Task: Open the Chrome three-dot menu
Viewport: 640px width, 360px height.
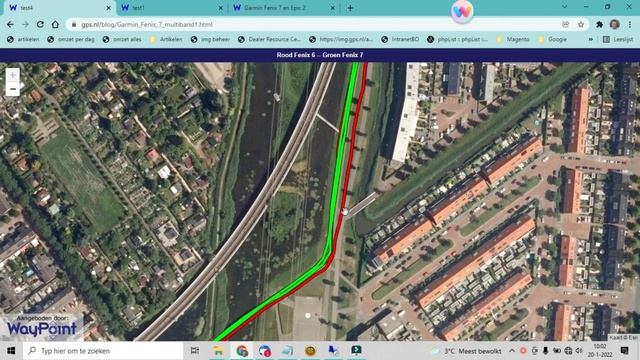Action: (630, 24)
